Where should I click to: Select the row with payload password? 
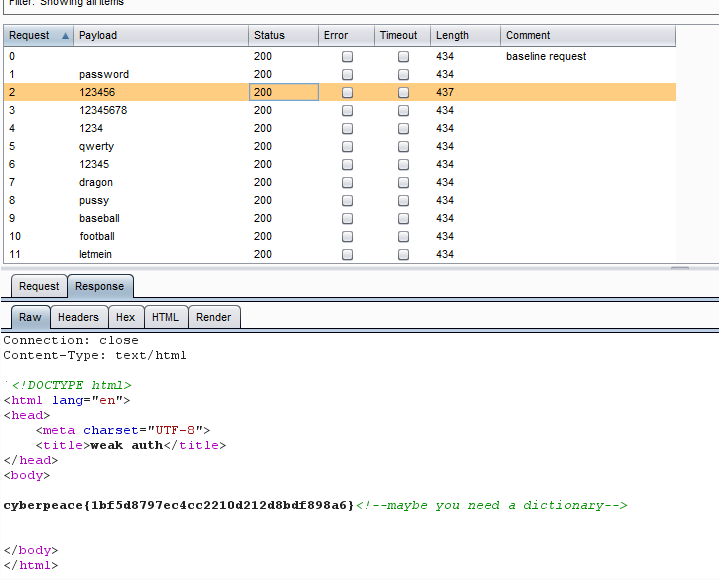[x=104, y=75]
